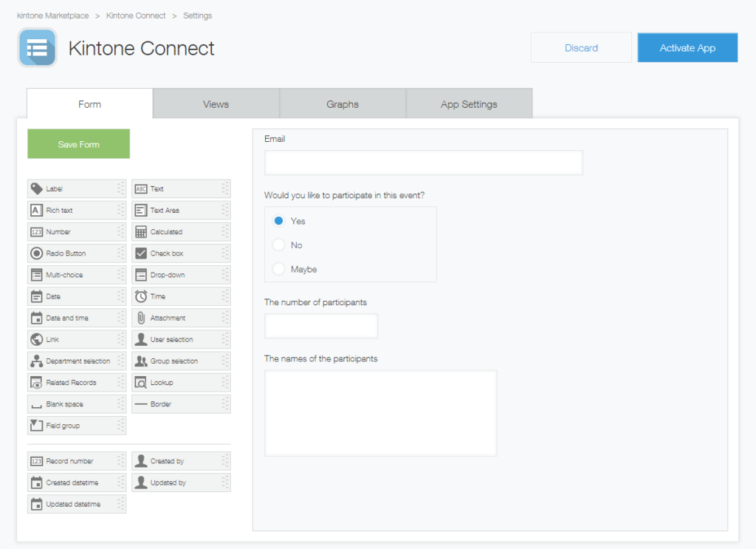The height and width of the screenshot is (549, 756).
Task: Choose the Record number icon
Action: click(37, 461)
